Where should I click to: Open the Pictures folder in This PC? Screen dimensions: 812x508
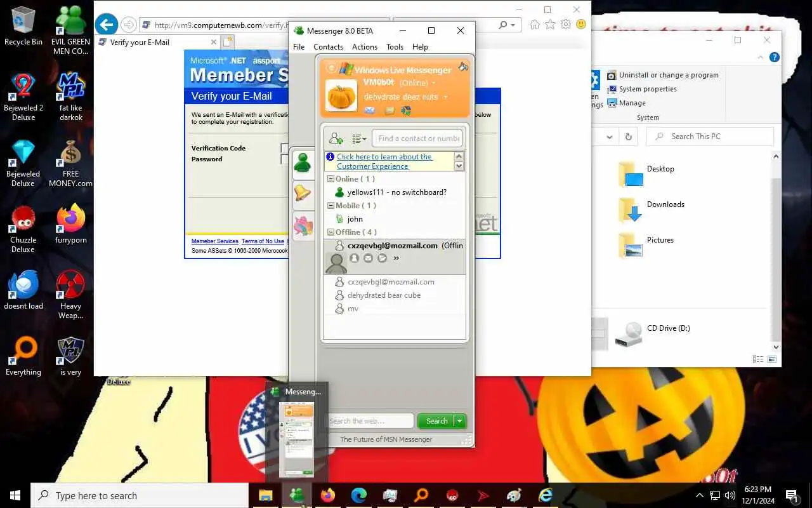point(646,244)
